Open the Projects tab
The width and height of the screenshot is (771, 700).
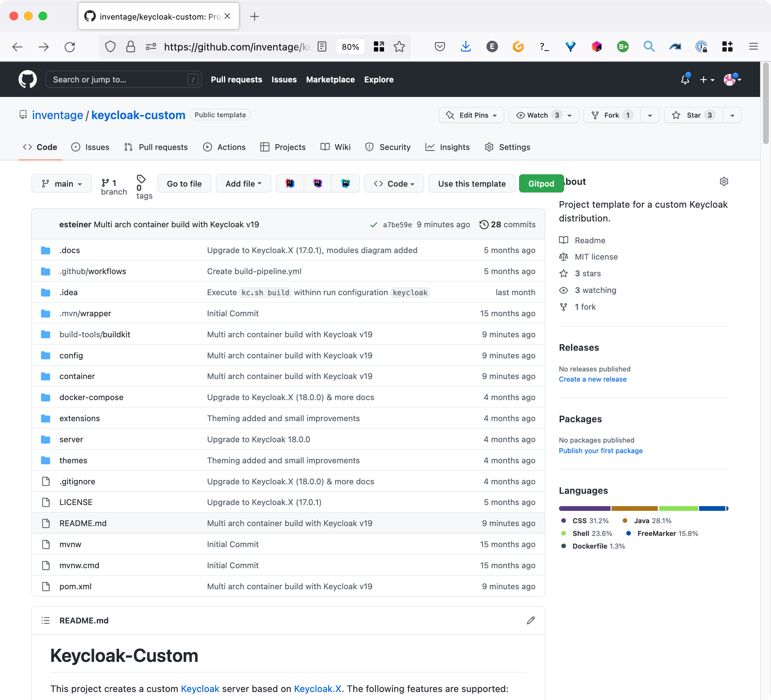coord(283,147)
